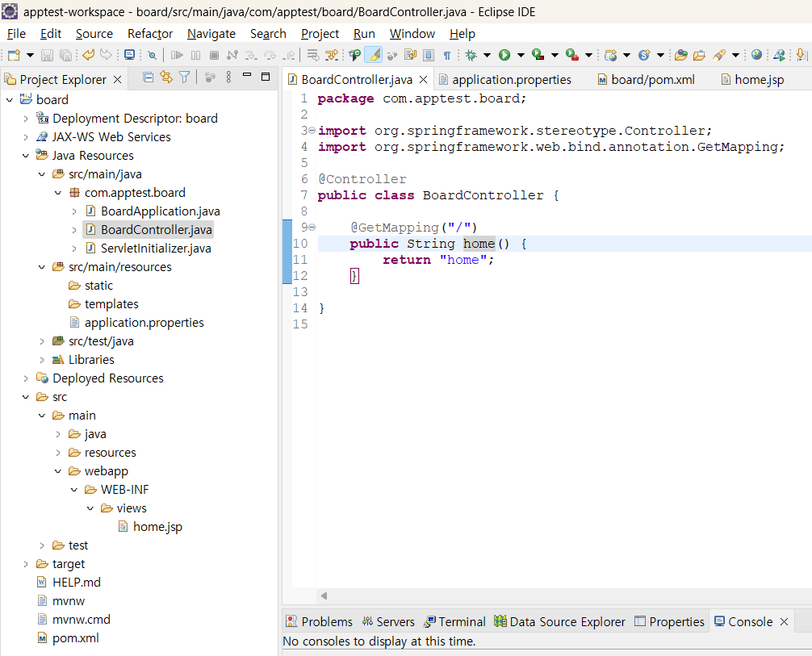Image resolution: width=812 pixels, height=656 pixels.
Task: Collapse the board project node
Action: coord(10,100)
